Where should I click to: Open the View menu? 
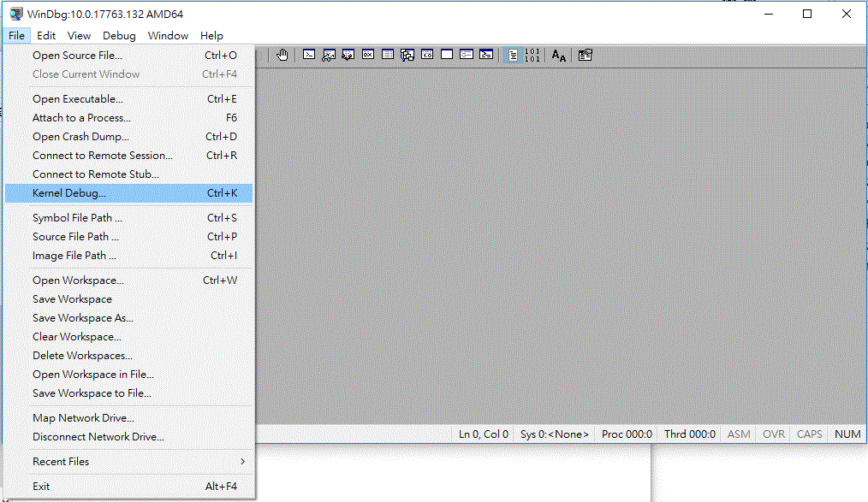pos(79,35)
